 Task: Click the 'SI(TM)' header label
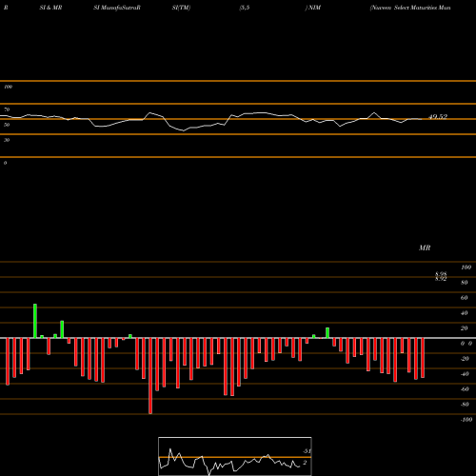[x=181, y=8]
